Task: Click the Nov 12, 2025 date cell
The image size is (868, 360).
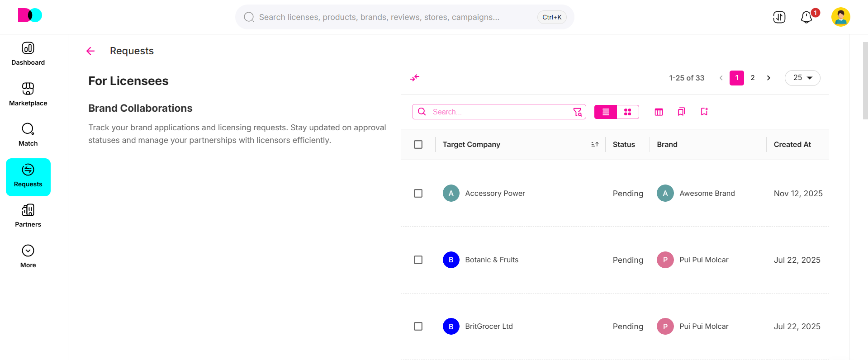Action: click(798, 194)
